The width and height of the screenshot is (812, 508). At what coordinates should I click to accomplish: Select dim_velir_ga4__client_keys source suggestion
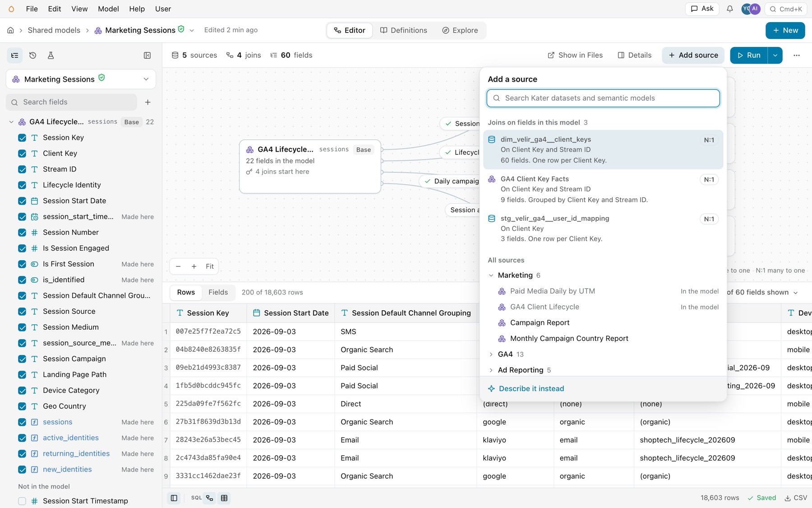[x=603, y=150]
